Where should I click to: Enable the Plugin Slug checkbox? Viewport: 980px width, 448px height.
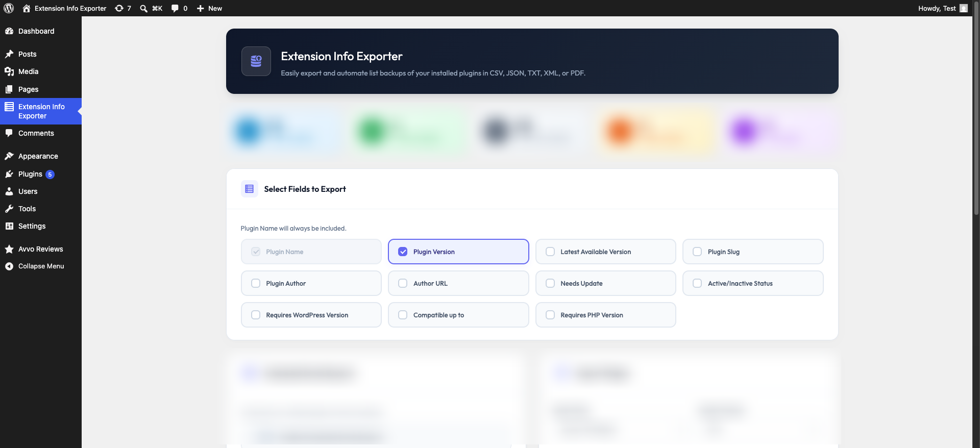click(x=697, y=252)
